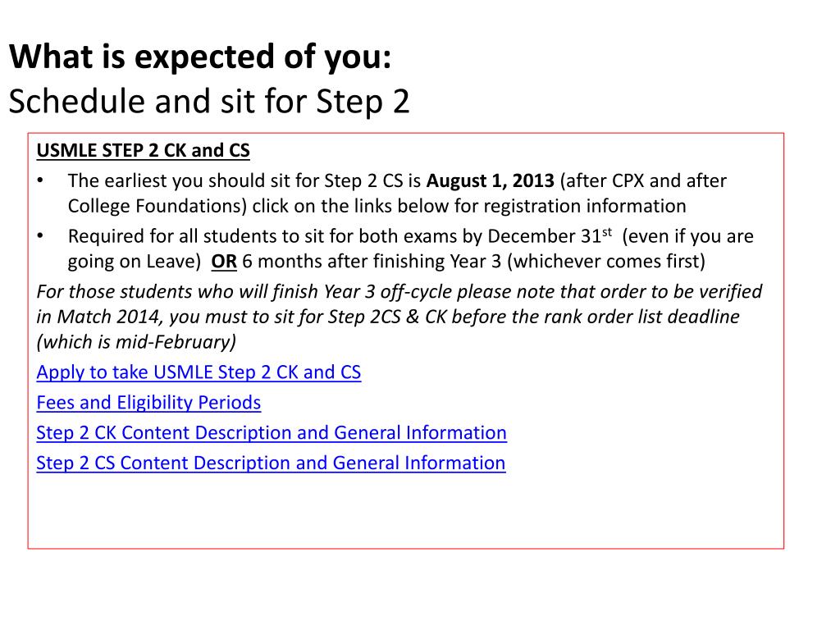Click the 'December 31st' deadline text

tap(550, 235)
